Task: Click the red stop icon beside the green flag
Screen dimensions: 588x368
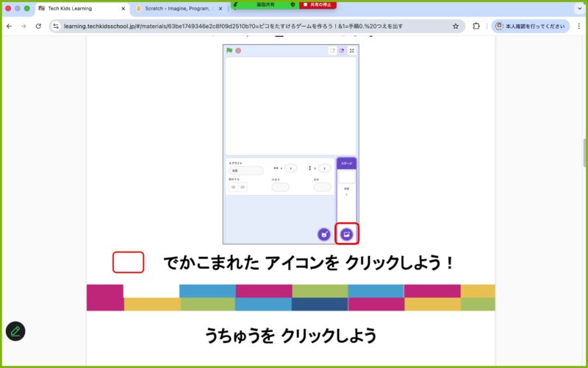Action: coord(238,51)
